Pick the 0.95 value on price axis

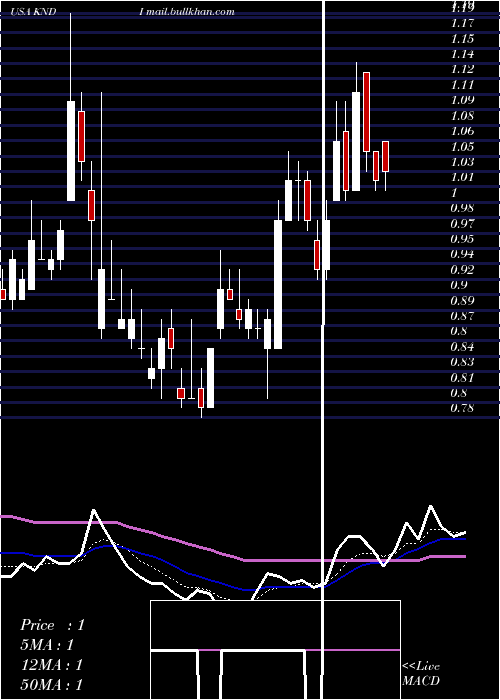click(462, 239)
